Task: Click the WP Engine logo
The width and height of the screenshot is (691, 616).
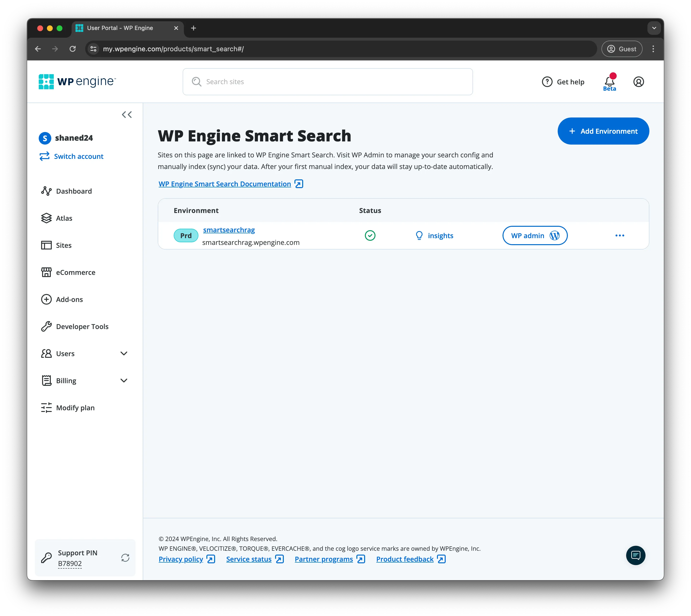Action: tap(77, 81)
